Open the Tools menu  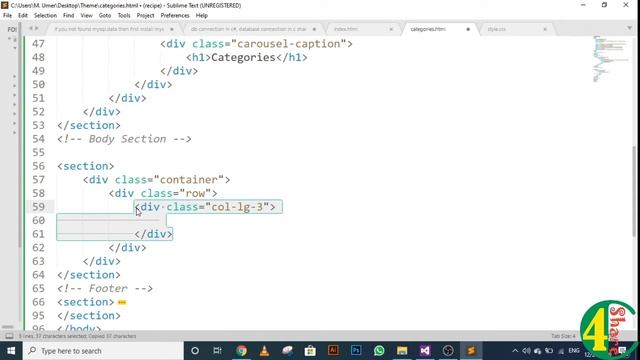(124, 16)
